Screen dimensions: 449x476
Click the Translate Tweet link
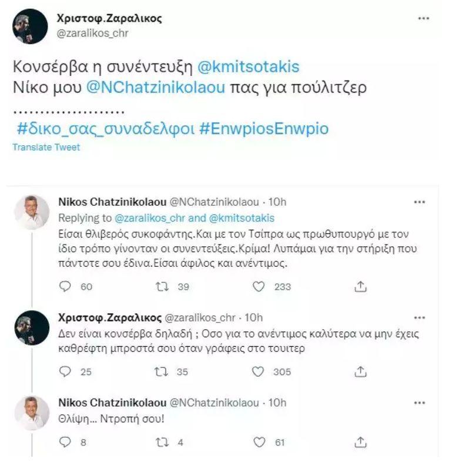pyautogui.click(x=46, y=148)
